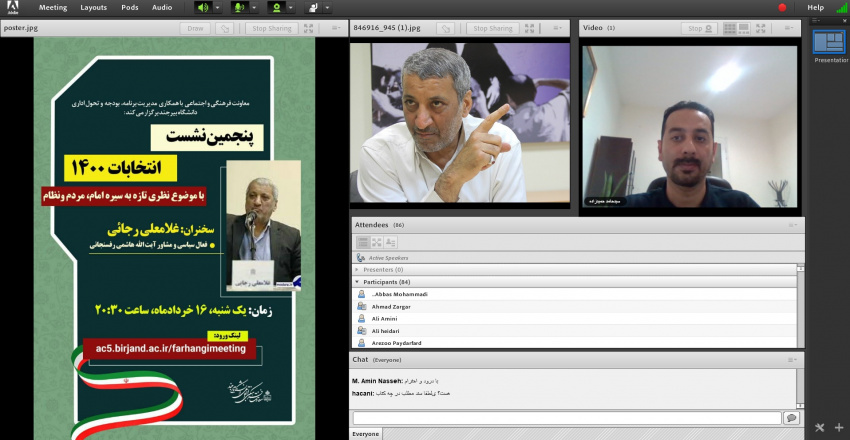Open the 846916_945 (1).jpg pod options menu
This screenshot has width=850, height=440.
[557, 29]
